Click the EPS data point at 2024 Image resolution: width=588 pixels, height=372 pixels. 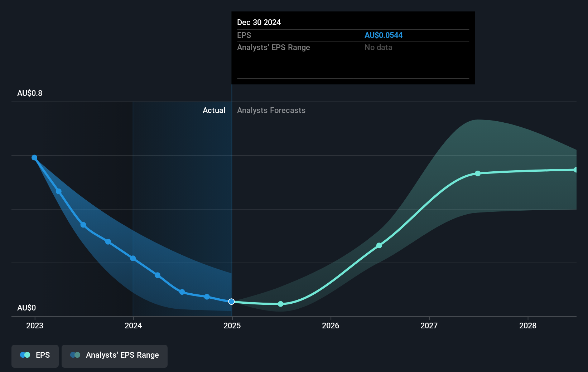[133, 258]
